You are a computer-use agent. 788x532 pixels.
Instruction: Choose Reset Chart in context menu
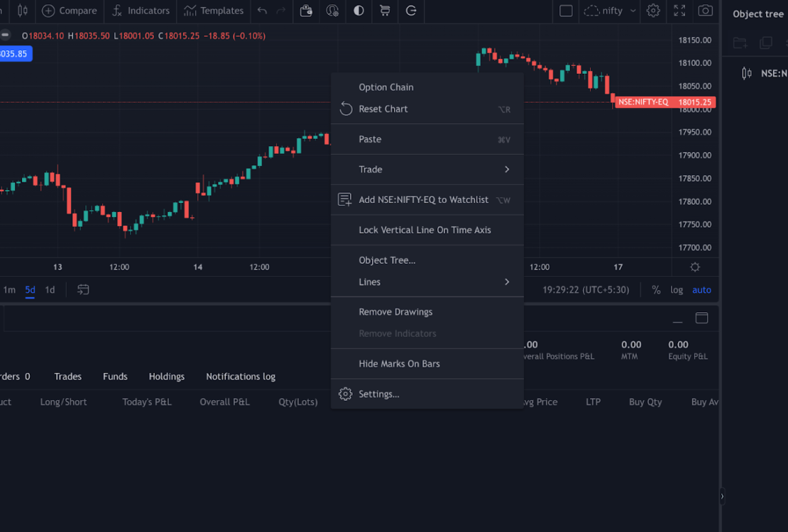coord(427,109)
